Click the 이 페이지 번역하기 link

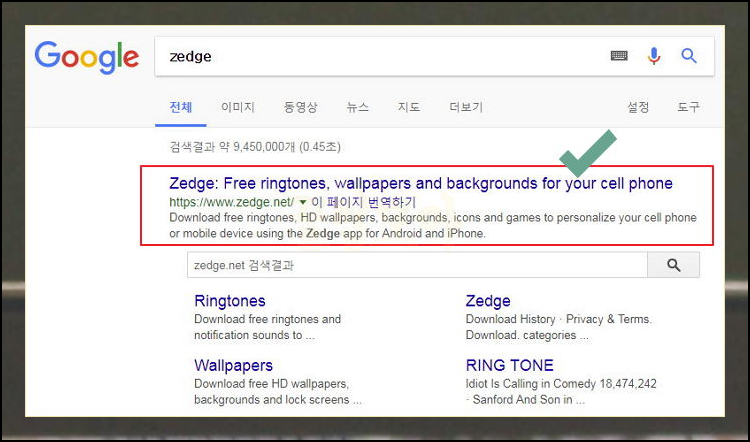point(364,202)
